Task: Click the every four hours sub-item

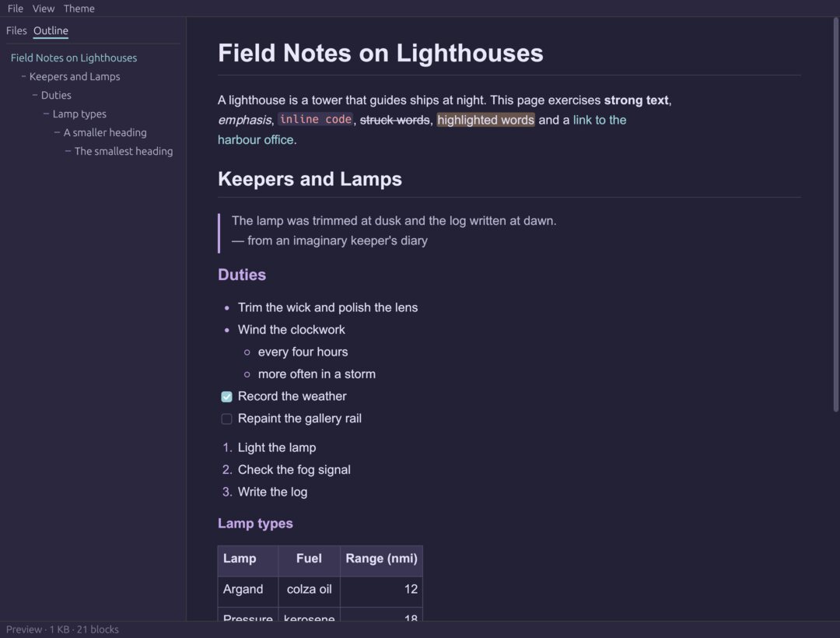Action: (x=303, y=352)
